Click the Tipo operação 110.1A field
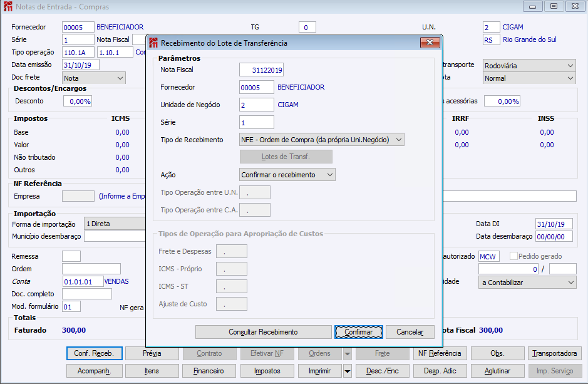 coord(78,53)
